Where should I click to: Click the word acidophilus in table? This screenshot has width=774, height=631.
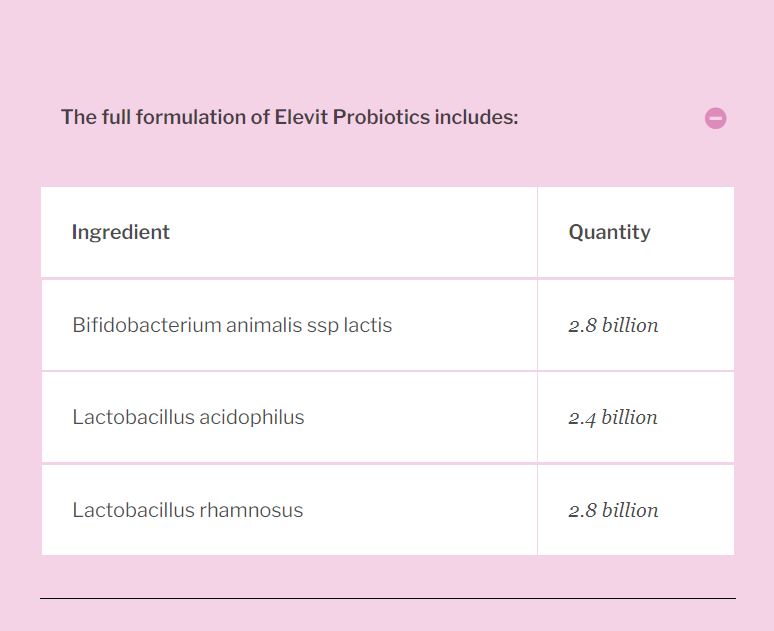(x=252, y=418)
